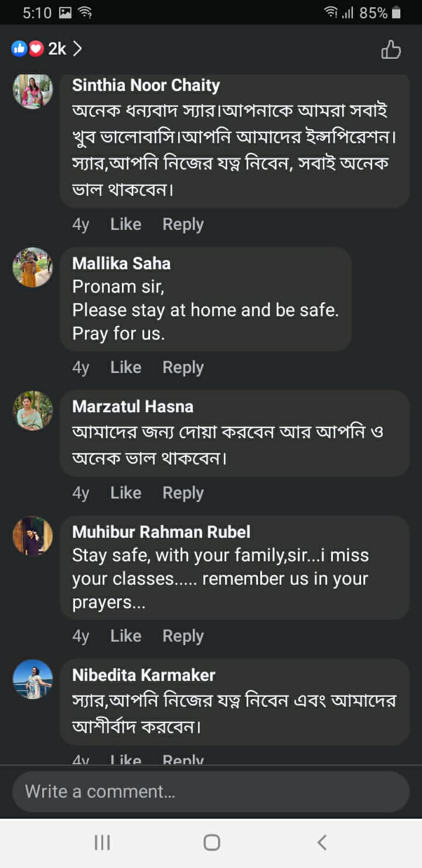Viewport: 422px width, 868px height.
Task: Open Mallika Saha's profile picture
Action: point(33,267)
